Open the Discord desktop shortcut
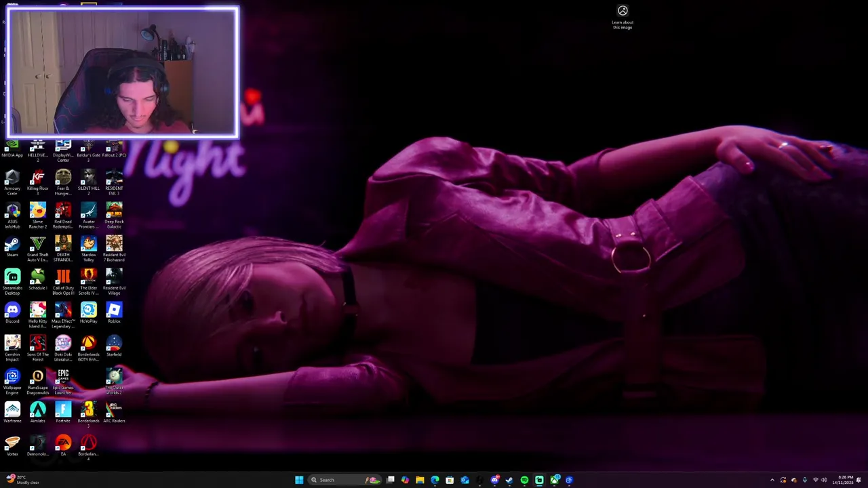 tap(12, 313)
